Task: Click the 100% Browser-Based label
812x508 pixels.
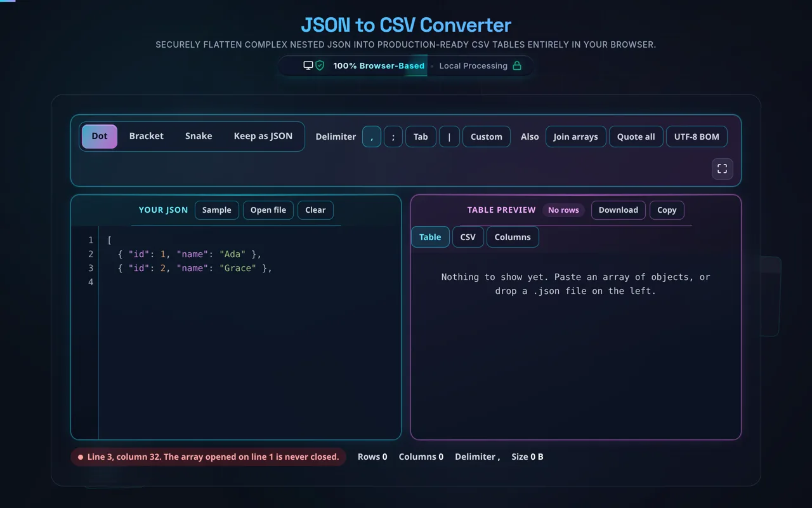Action: point(379,65)
